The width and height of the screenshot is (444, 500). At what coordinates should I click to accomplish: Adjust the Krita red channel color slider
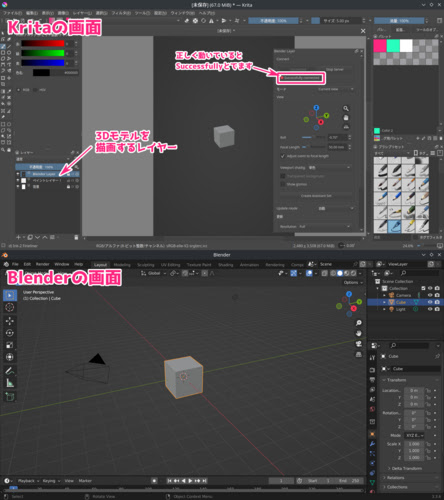(43, 44)
